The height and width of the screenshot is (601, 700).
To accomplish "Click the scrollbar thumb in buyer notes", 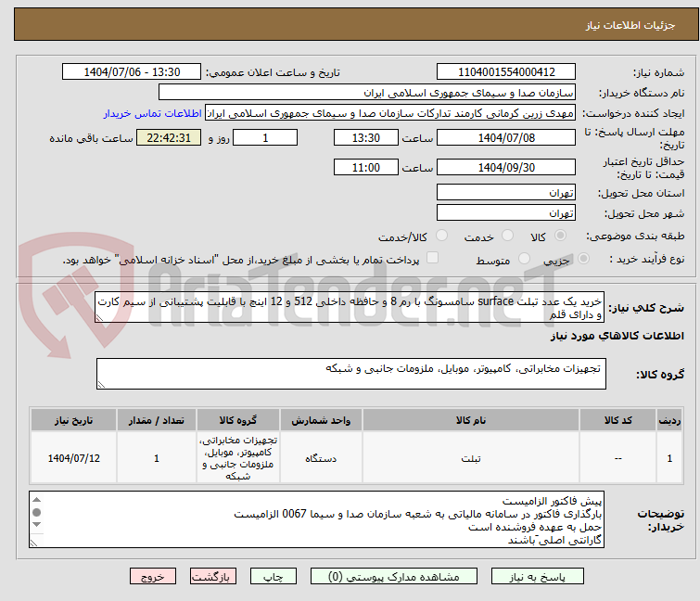I will pos(36,512).
